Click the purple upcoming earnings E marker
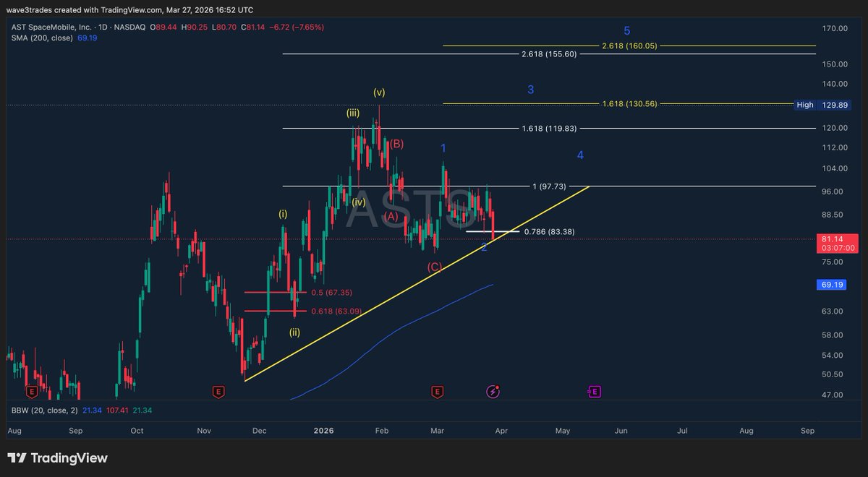The height and width of the screenshot is (477, 868). click(595, 392)
